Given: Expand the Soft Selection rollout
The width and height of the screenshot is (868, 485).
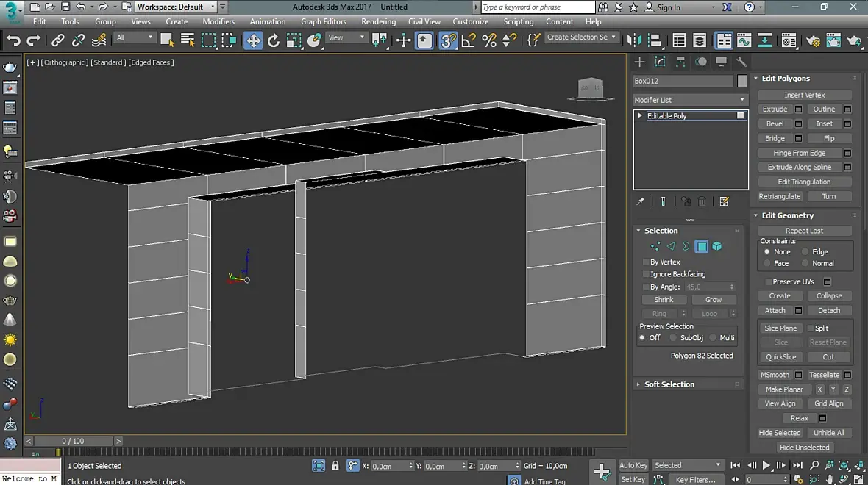Looking at the screenshot, I should coord(669,384).
